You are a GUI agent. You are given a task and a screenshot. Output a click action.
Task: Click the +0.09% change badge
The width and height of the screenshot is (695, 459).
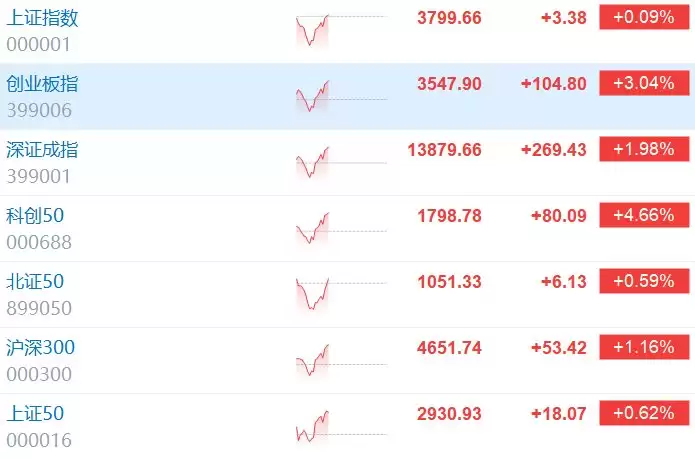pyautogui.click(x=644, y=17)
